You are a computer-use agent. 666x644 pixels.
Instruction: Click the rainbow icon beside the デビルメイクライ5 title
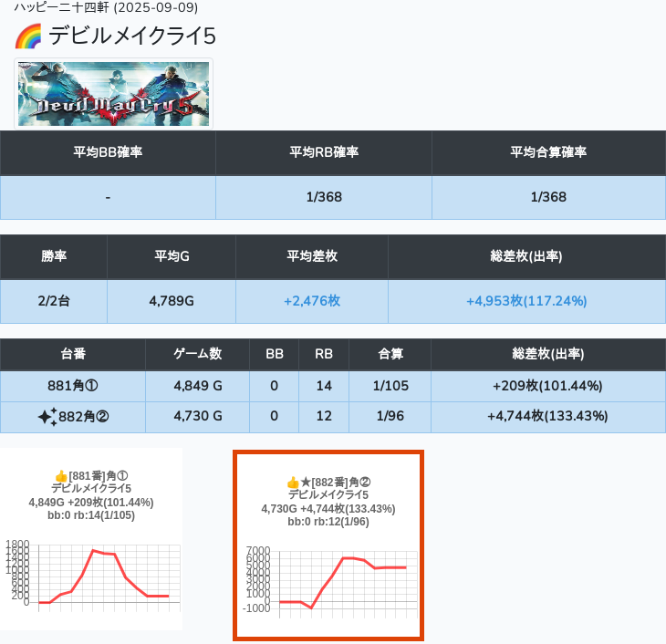click(28, 36)
